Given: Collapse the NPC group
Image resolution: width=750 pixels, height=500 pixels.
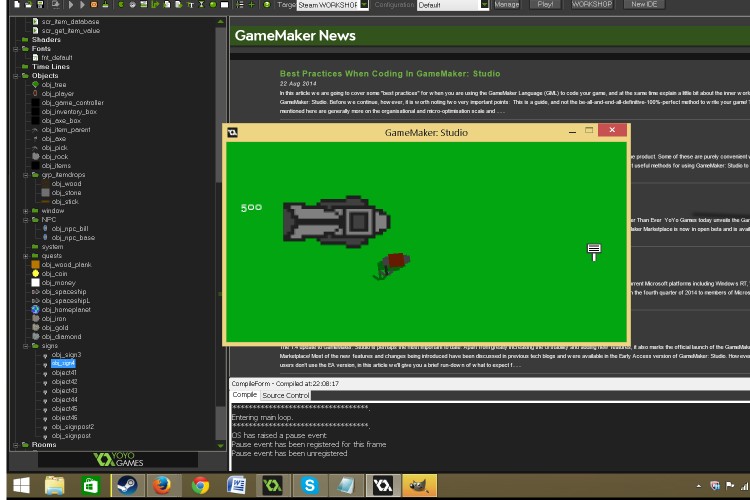Looking at the screenshot, I should pos(25,220).
